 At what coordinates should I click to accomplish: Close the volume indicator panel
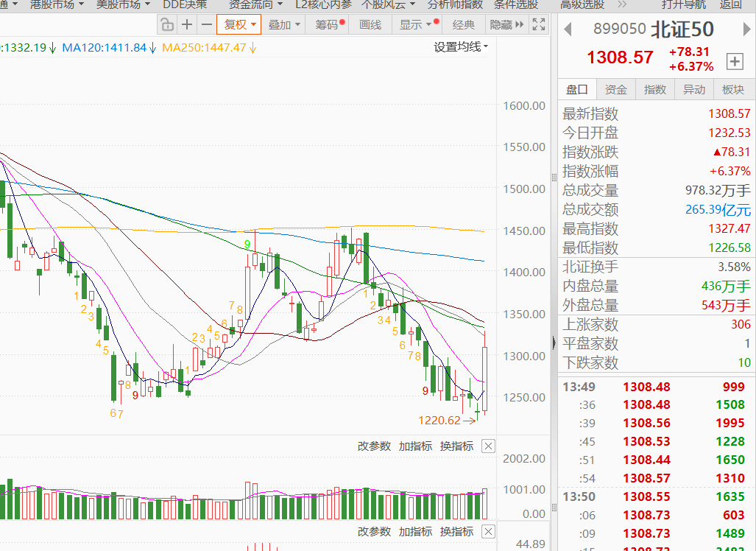coord(488,446)
